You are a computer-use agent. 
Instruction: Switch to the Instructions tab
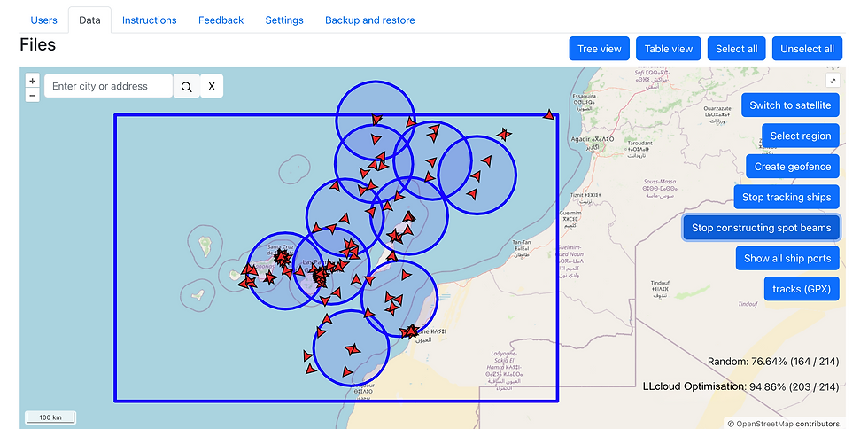tap(150, 20)
